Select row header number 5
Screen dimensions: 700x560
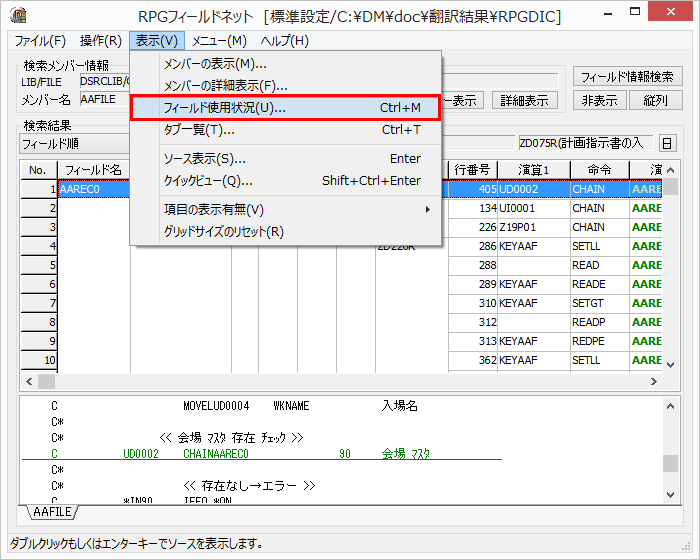click(x=39, y=265)
